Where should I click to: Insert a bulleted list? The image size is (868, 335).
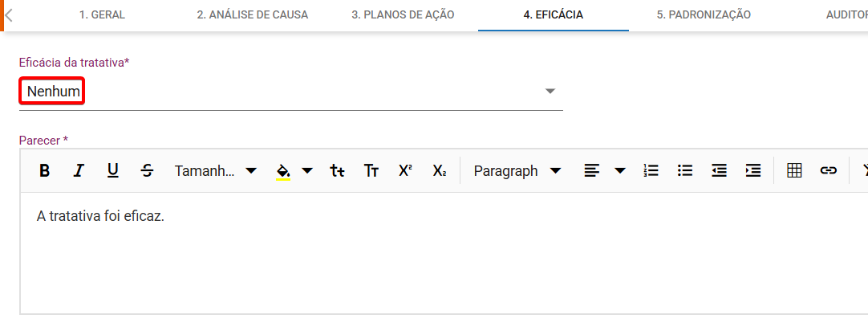coord(685,171)
